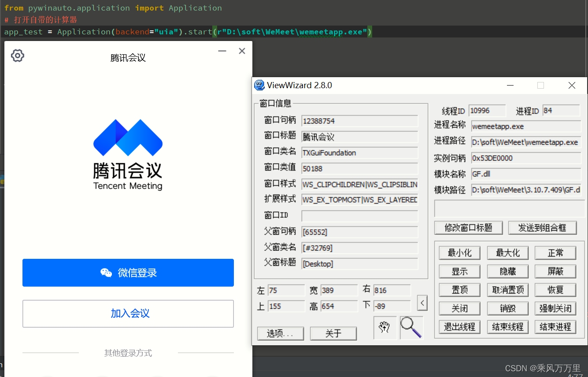This screenshot has height=377, width=588.
Task: Click 窗口句柄 field showing 12388754
Action: pyautogui.click(x=360, y=121)
